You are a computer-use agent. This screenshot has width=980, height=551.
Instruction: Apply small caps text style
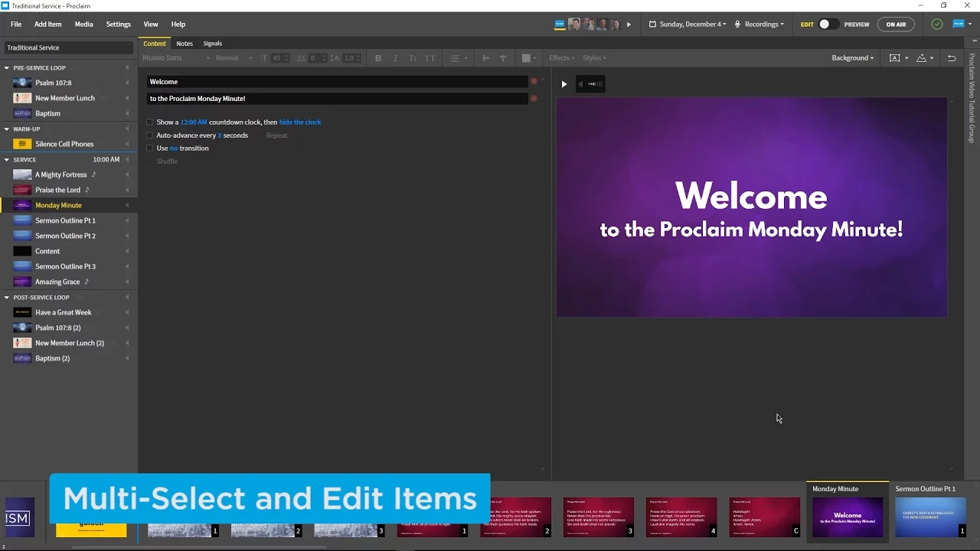[413, 58]
